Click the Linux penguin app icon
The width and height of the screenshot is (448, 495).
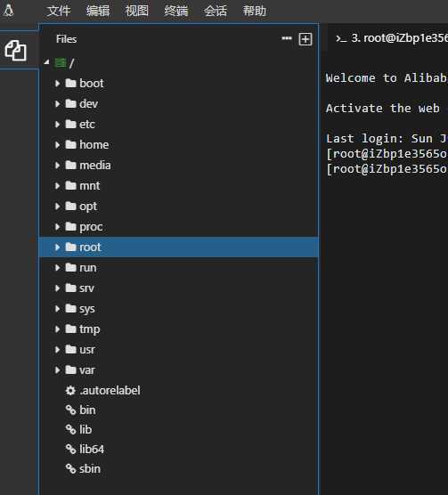(8, 10)
